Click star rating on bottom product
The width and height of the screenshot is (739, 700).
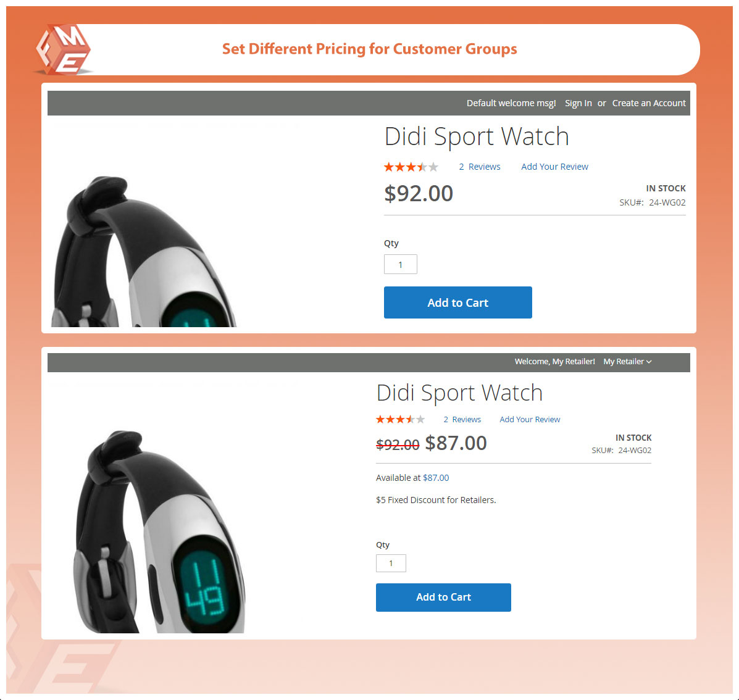401,419
